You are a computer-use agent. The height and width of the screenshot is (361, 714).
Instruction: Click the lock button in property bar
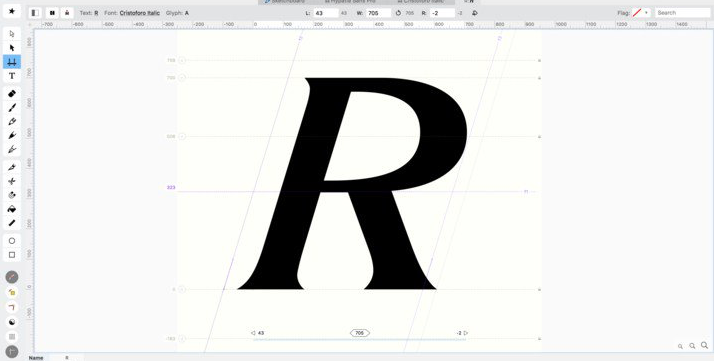pos(67,13)
